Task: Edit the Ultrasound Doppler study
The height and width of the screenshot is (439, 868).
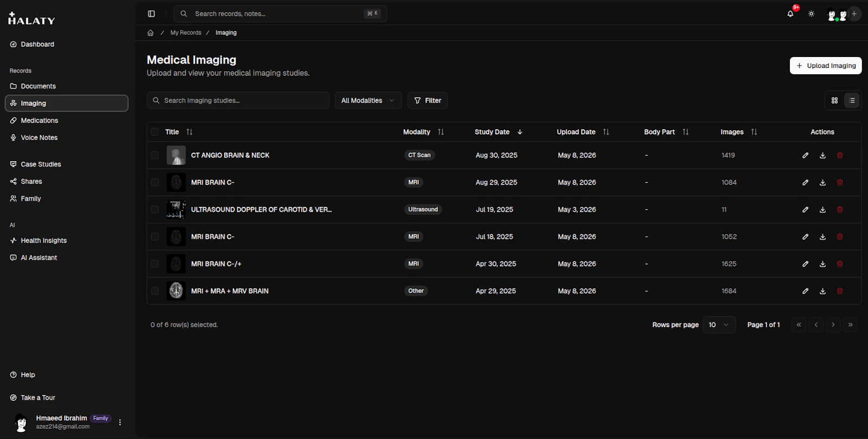Action: tap(805, 209)
